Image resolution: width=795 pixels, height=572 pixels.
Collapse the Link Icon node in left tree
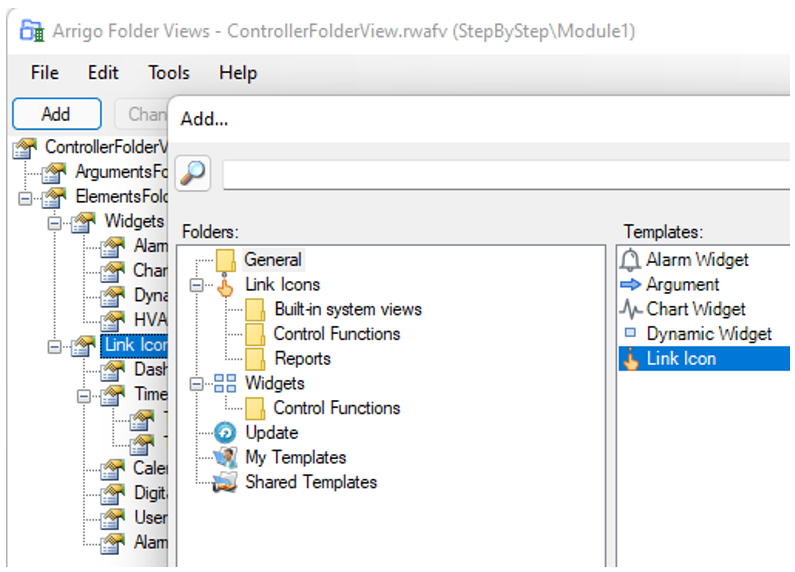coord(54,347)
